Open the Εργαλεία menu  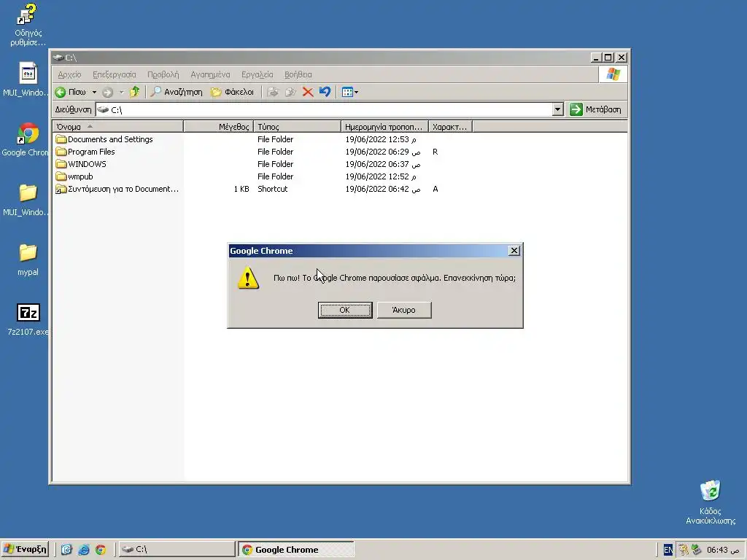pyautogui.click(x=258, y=74)
